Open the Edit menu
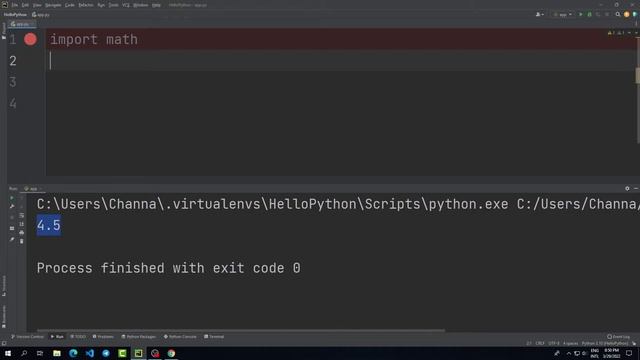 [25, 5]
